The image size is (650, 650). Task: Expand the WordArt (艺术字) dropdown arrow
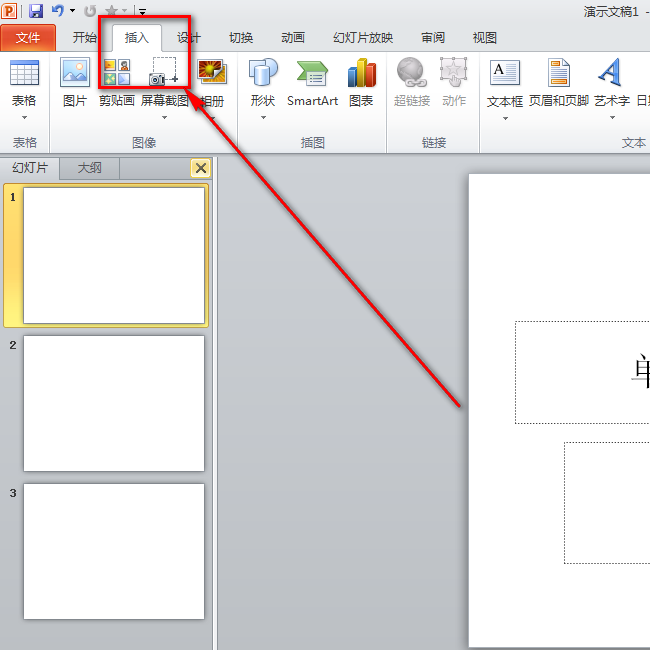(x=612, y=118)
